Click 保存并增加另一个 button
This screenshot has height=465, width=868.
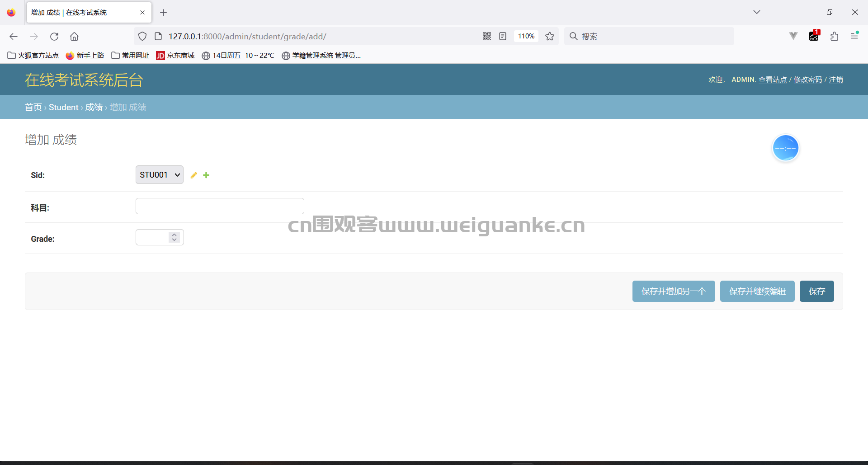coord(674,291)
